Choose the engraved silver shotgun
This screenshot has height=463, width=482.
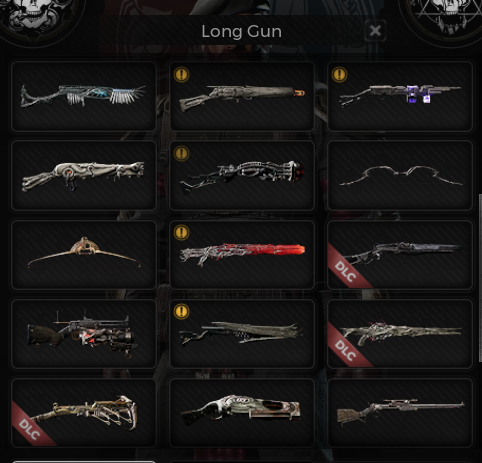(242, 413)
